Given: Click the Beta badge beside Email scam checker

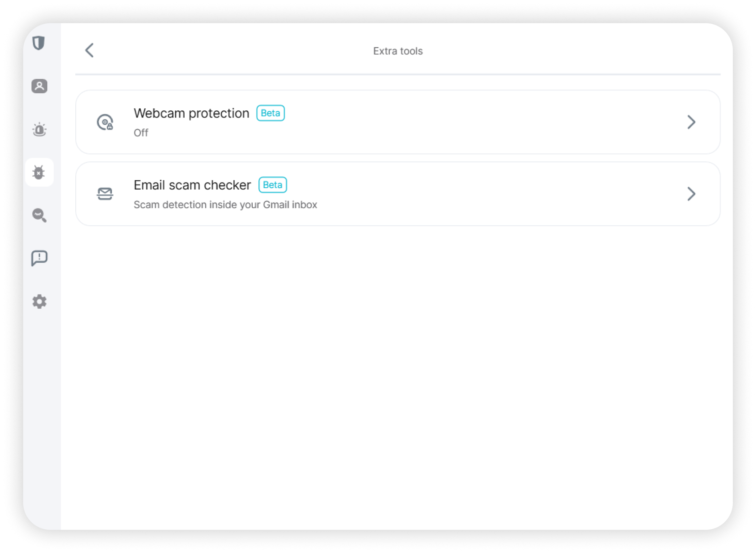Looking at the screenshot, I should tap(273, 185).
